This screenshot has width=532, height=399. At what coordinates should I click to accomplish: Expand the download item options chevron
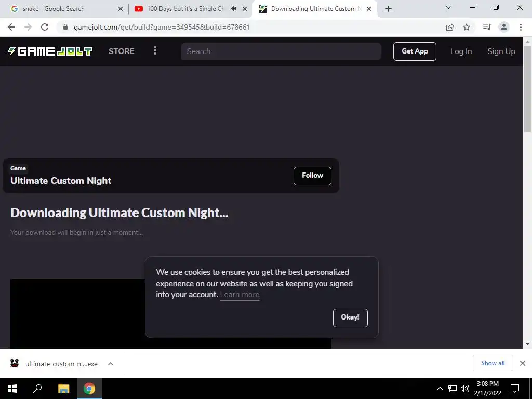tap(111, 364)
